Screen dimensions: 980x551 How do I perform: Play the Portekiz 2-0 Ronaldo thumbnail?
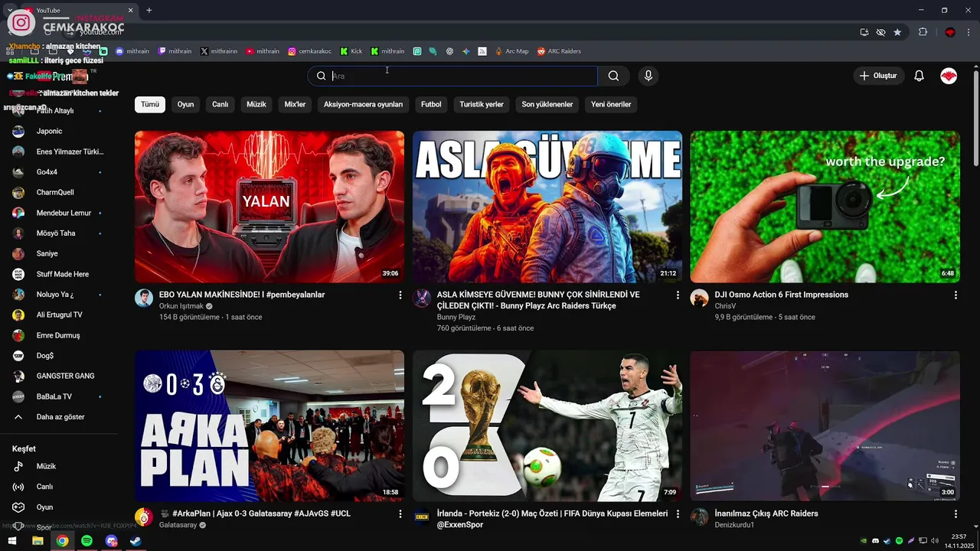pos(547,425)
